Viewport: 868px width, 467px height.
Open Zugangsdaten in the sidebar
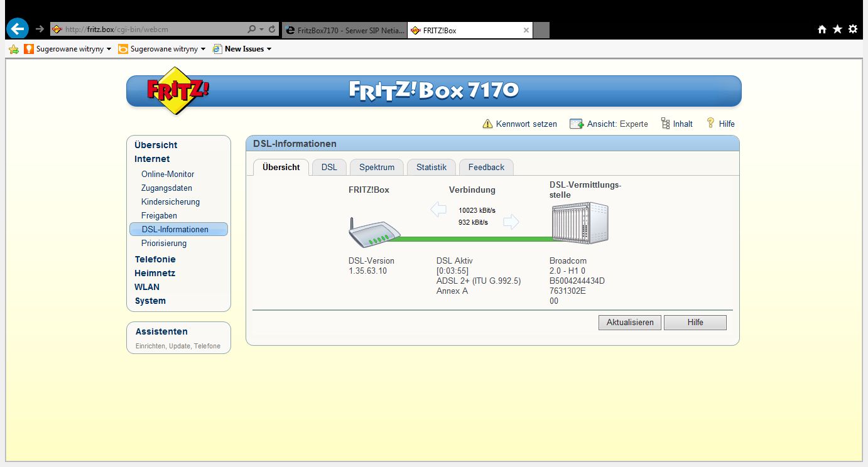click(x=166, y=188)
